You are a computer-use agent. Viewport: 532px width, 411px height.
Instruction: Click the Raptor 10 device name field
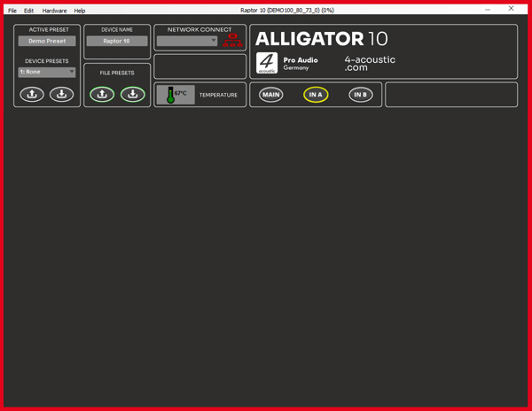[x=117, y=41]
